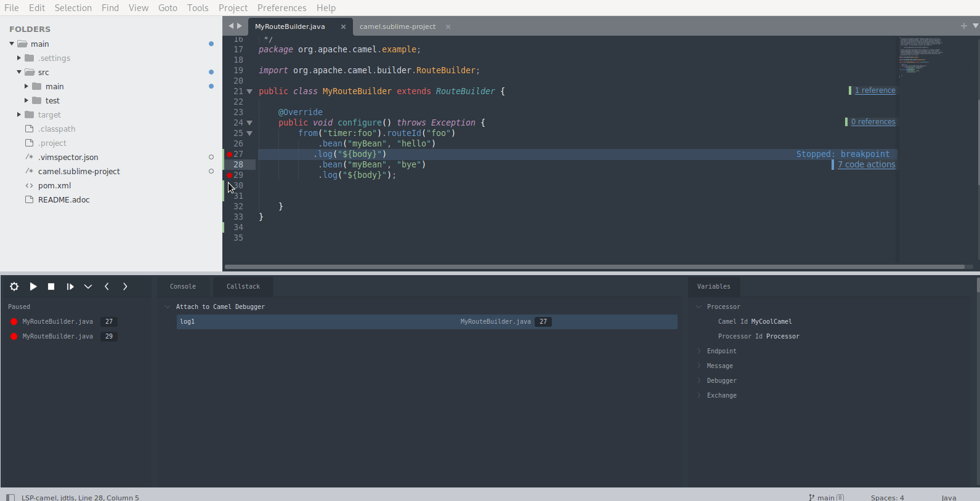The width and height of the screenshot is (980, 501).
Task: Open pom.xml in the sidebar
Action: click(x=54, y=186)
